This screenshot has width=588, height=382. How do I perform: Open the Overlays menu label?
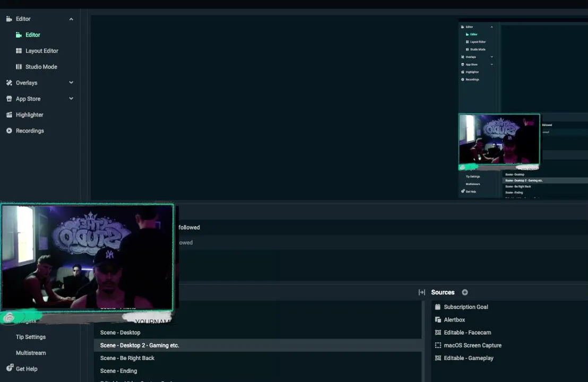(26, 83)
